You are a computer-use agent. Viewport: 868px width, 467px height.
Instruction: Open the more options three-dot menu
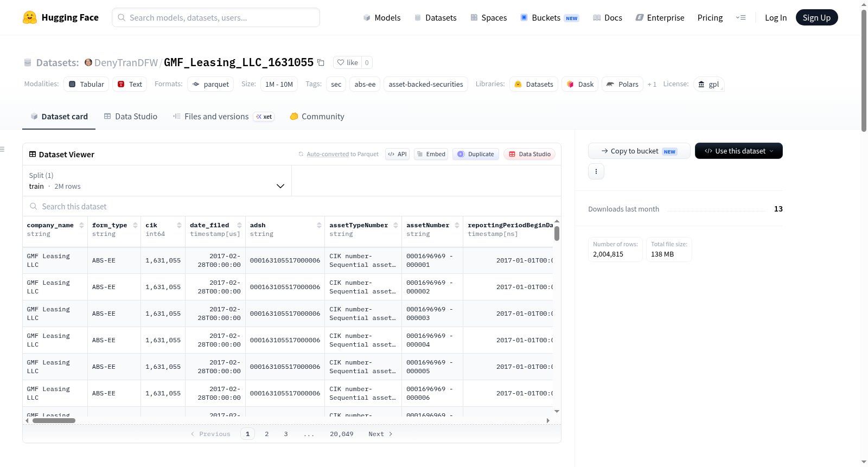coord(596,171)
